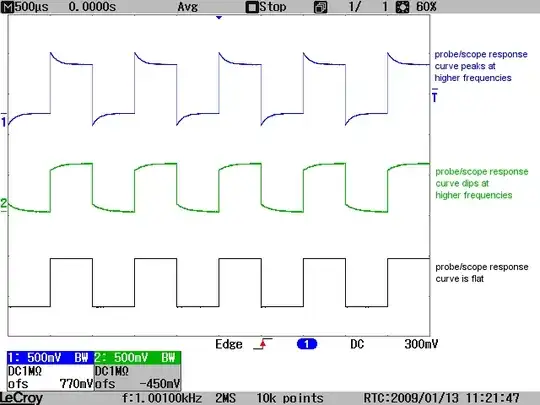Image resolution: width=540 pixels, height=405 pixels.
Task: Toggle the channel 2 BW limit indicator
Action: click(x=168, y=358)
